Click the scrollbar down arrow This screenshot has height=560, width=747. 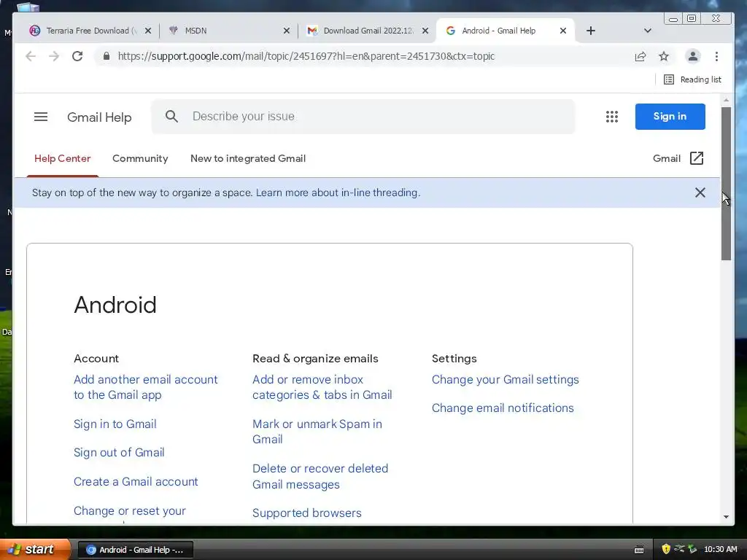tap(726, 517)
